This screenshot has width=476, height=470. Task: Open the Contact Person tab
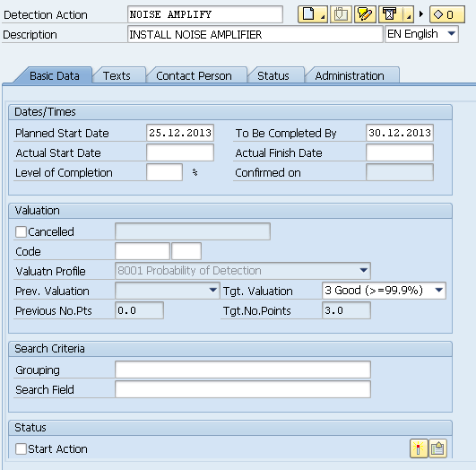(x=194, y=75)
